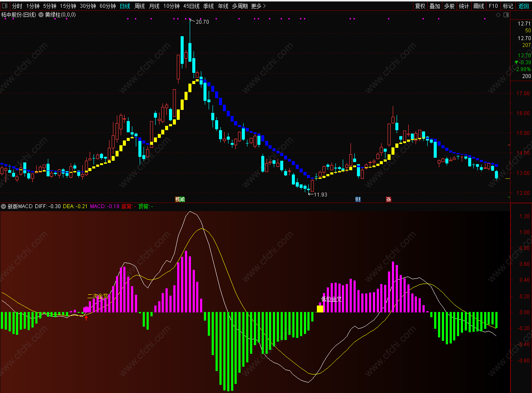
Task: Open the 黄绿柱 indicator dropdown arrow
Action: (41, 15)
